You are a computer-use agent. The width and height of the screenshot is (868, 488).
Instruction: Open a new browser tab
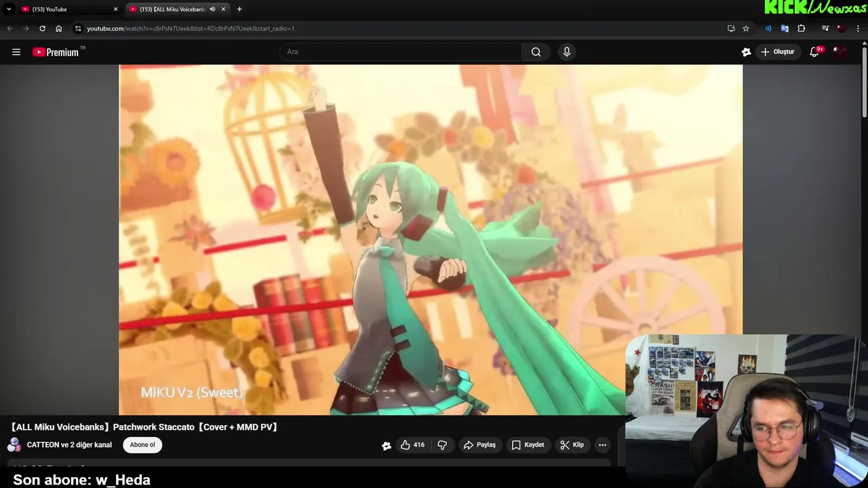239,9
